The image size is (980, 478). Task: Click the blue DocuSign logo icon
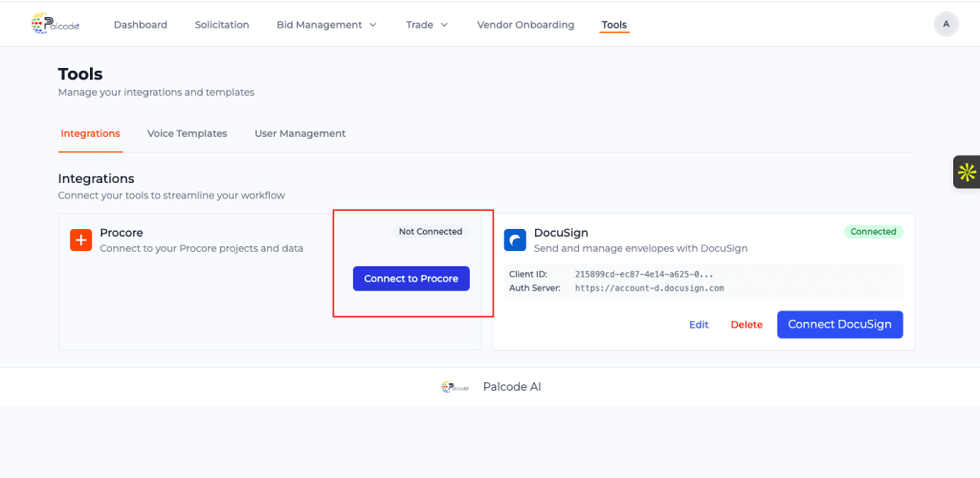point(515,239)
